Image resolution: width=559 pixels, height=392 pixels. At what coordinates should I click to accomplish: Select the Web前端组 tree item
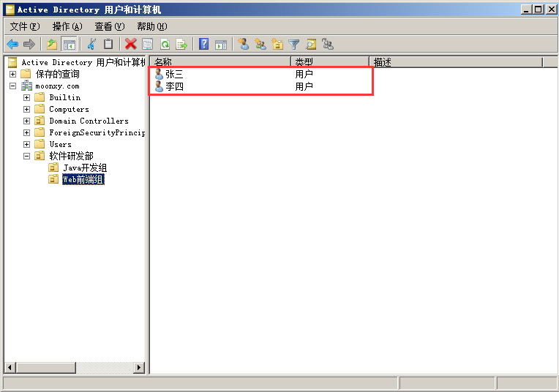[x=83, y=179]
